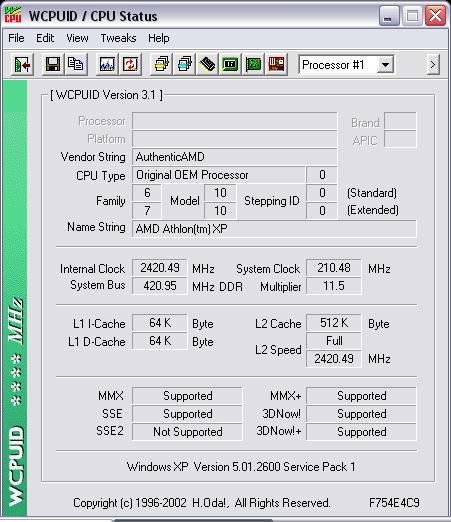Open the Edit menu
Screen dimensions: 451x522
pos(45,38)
